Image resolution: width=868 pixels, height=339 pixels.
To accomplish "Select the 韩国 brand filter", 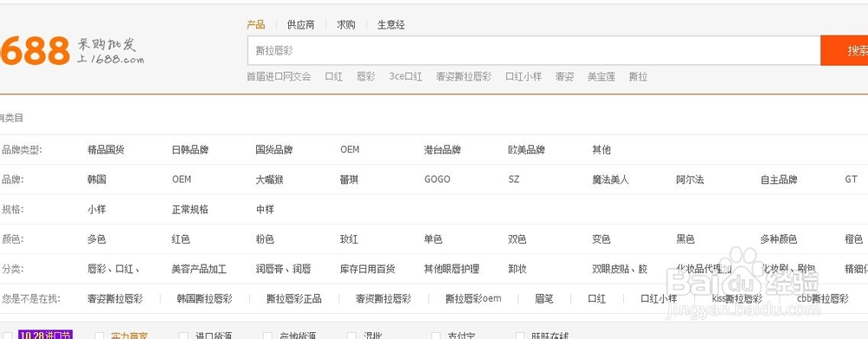I will click(96, 179).
